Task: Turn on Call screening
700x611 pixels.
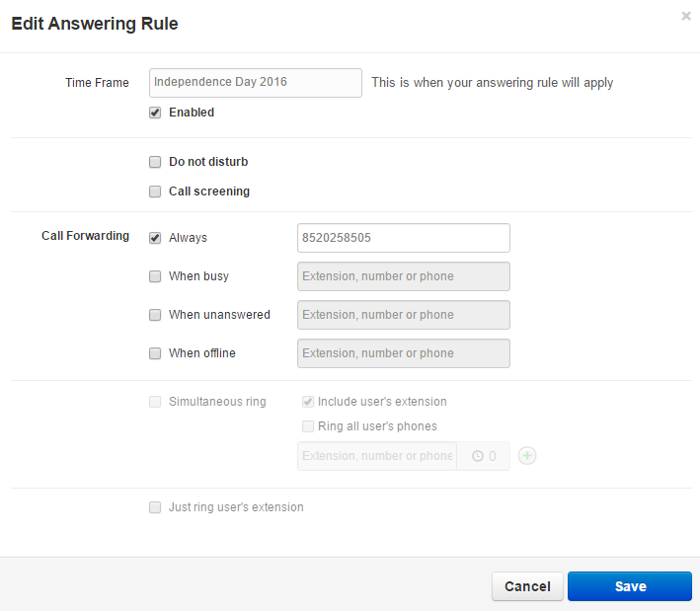Action: click(155, 191)
